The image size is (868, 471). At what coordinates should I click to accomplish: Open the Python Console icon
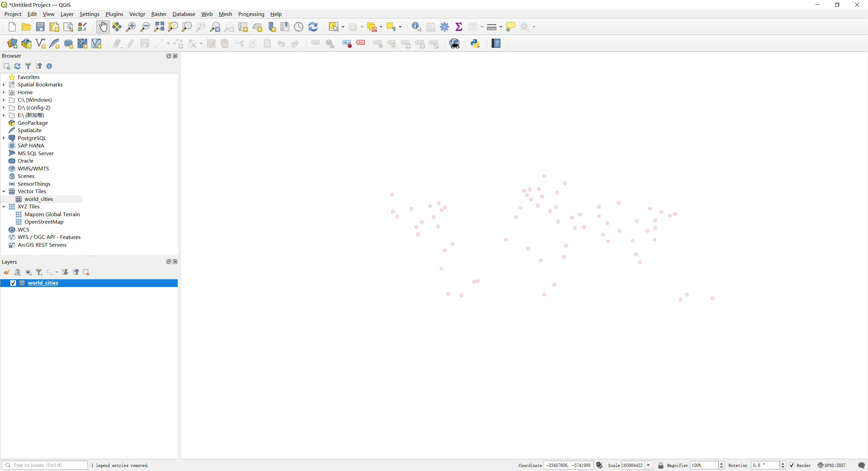tap(475, 43)
